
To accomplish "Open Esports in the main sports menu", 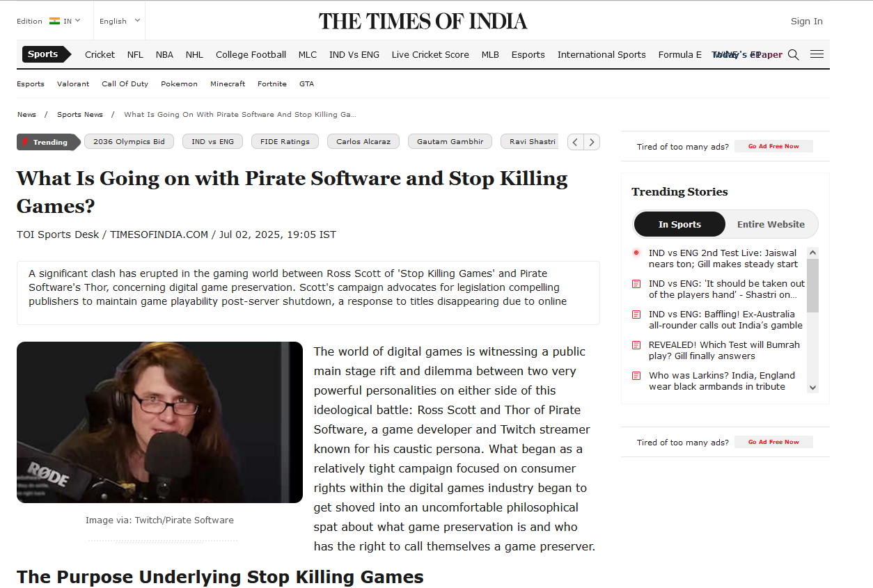I will [528, 54].
